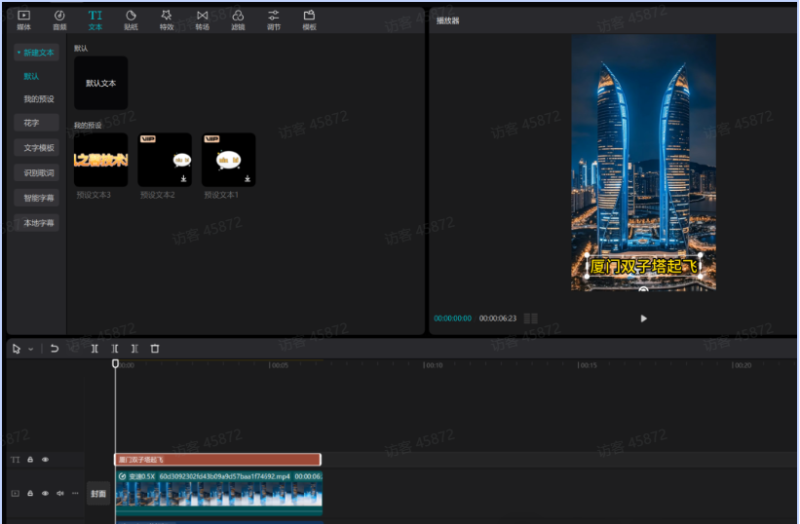Open the 特效 (Effects) tab
Screen dimensions: 800x524
click(167, 20)
